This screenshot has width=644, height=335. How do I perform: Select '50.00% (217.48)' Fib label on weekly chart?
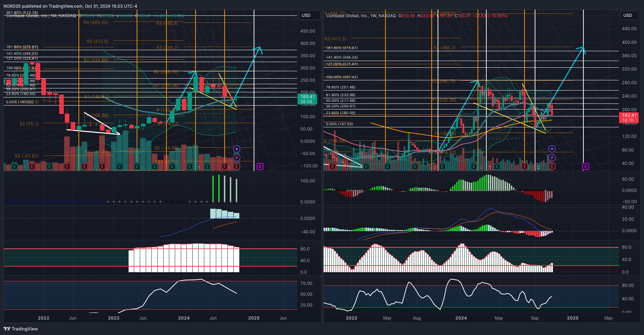(x=341, y=101)
